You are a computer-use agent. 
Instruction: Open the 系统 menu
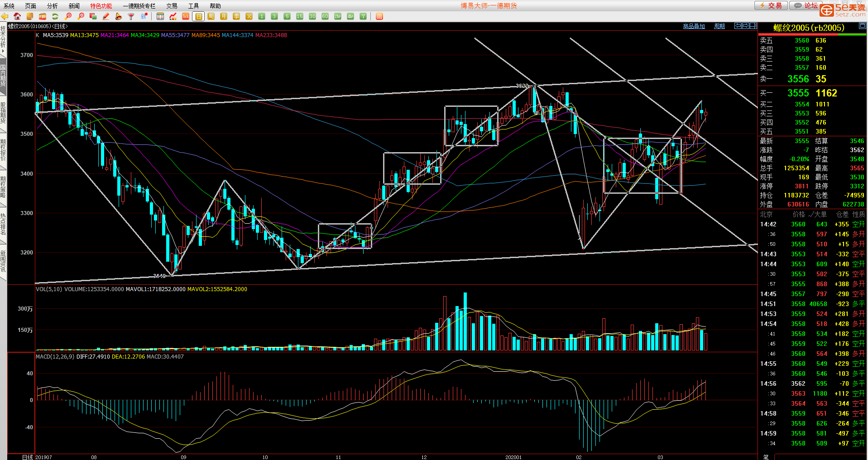tap(9, 6)
